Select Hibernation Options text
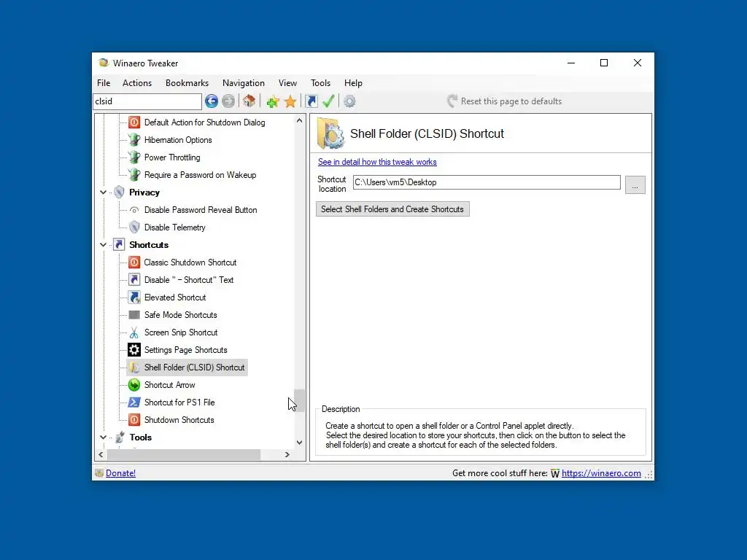 [178, 140]
